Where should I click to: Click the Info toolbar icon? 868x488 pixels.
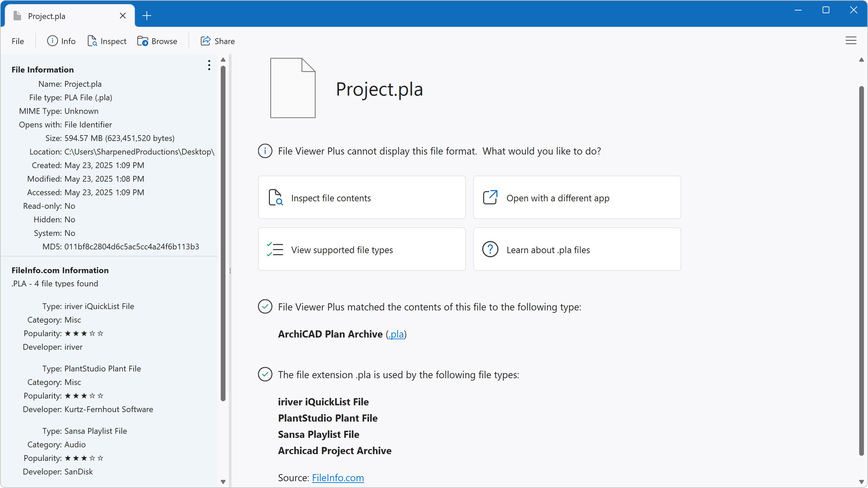point(53,41)
